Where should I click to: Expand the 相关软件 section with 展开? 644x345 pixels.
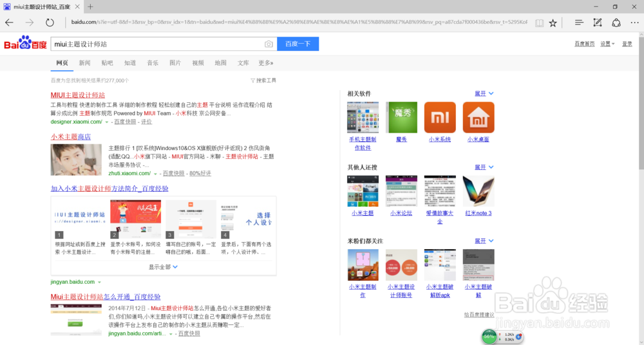pos(484,93)
